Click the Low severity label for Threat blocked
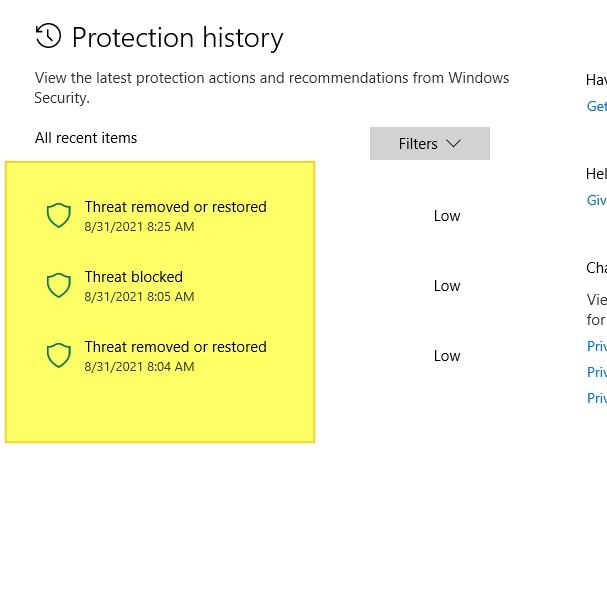 [447, 286]
